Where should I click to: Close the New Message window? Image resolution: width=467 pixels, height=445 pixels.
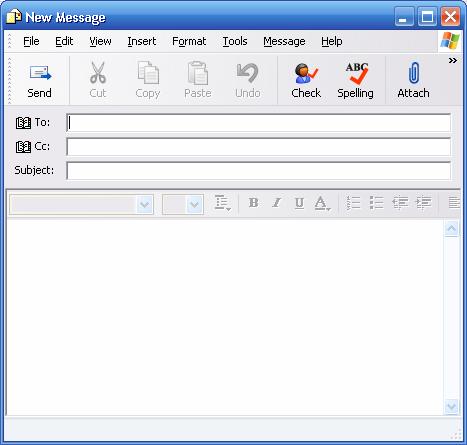pos(450,17)
